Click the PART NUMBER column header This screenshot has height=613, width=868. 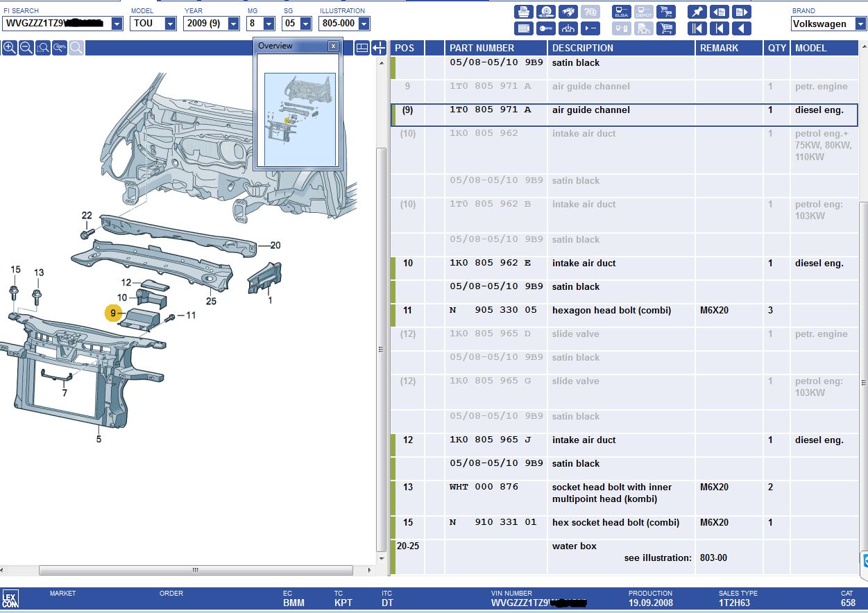point(482,48)
